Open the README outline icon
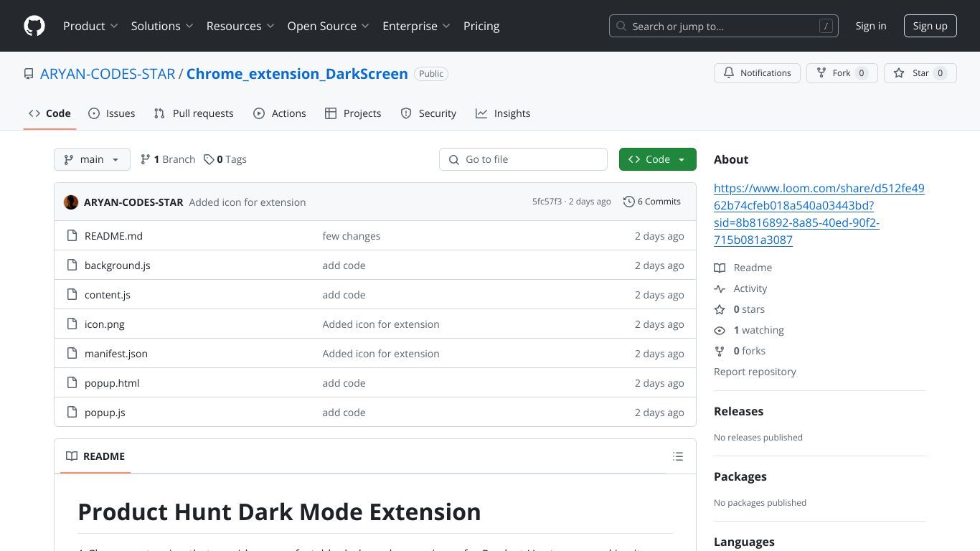The height and width of the screenshot is (551, 980). pos(678,456)
